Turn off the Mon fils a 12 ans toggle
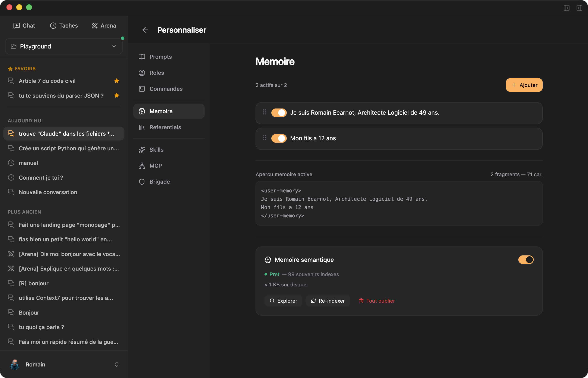Viewport: 588px width, 378px height. point(279,138)
